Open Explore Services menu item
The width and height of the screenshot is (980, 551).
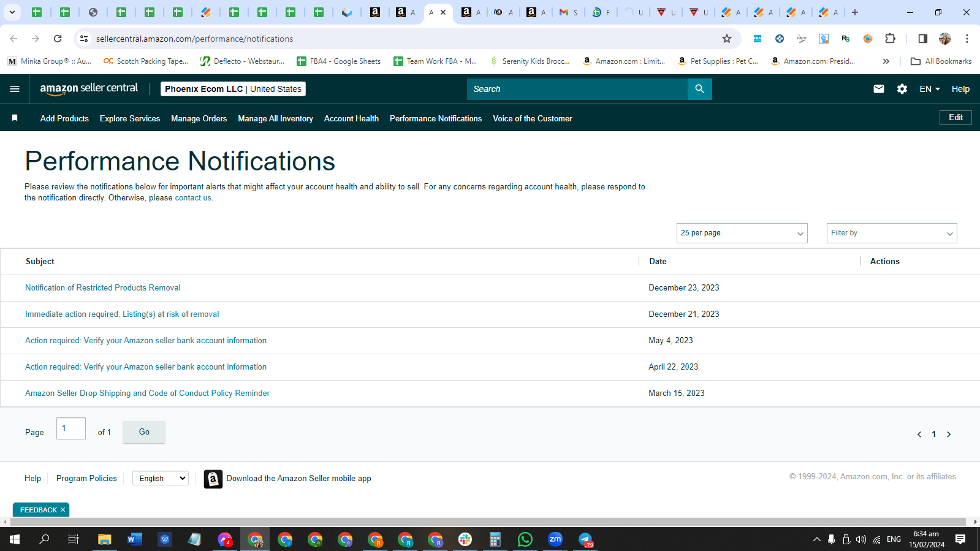pyautogui.click(x=130, y=118)
